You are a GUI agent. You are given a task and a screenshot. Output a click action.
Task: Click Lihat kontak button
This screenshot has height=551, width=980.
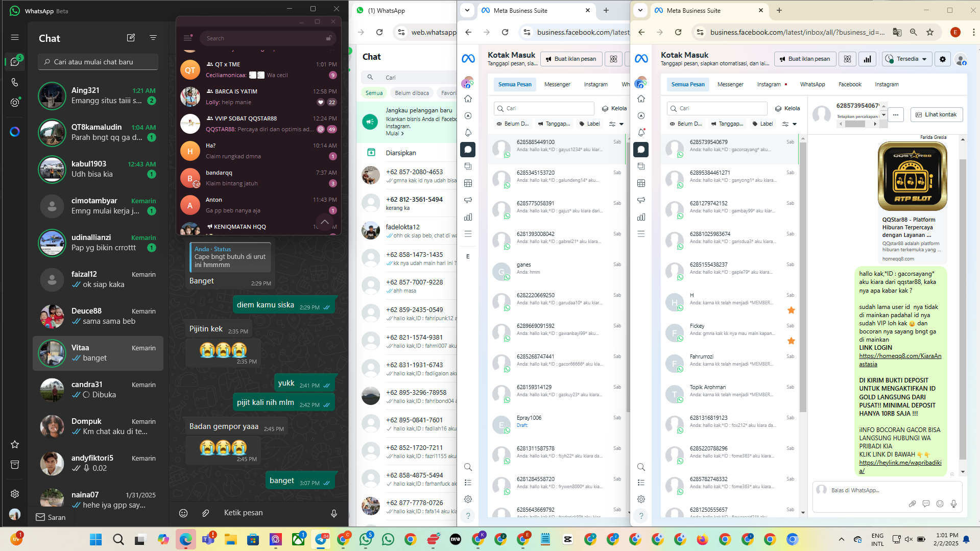(936, 115)
